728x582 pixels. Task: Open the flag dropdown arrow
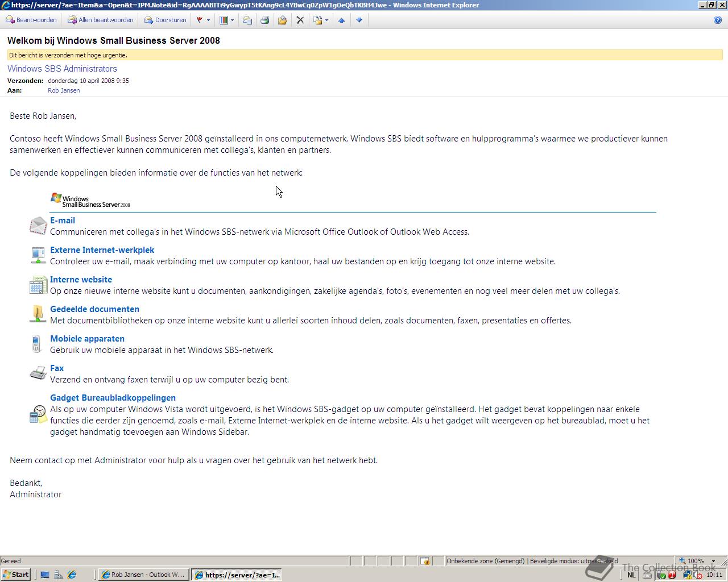208,20
